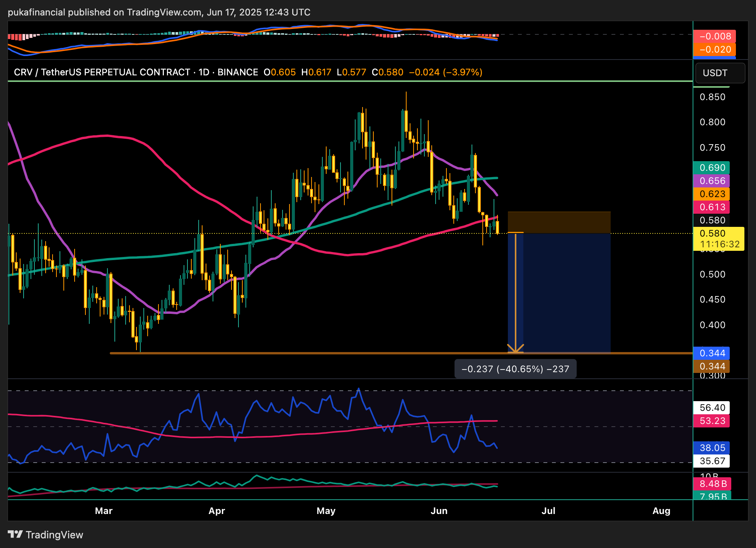The image size is (756, 548).
Task: Click the blue 0.344 price label
Action: click(x=712, y=353)
